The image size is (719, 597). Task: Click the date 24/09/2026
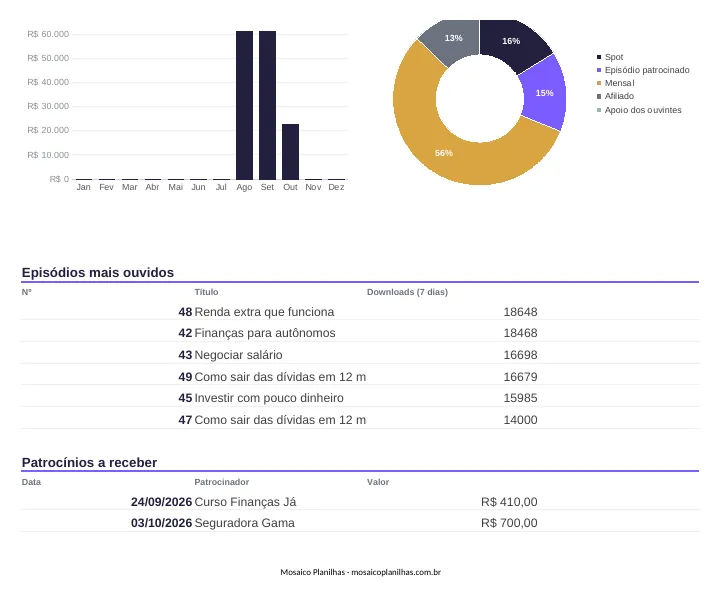coord(161,502)
